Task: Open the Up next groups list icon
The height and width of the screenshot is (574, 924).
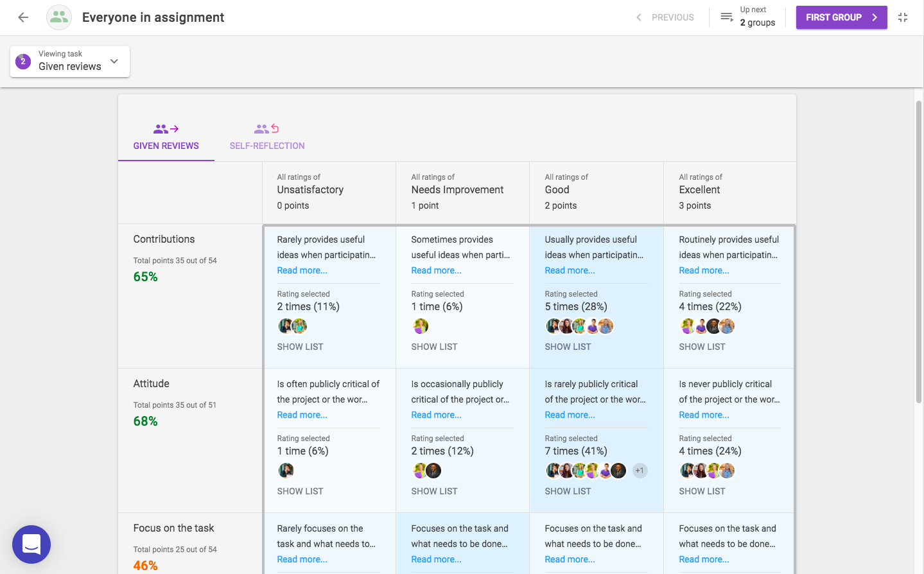Action: point(726,17)
